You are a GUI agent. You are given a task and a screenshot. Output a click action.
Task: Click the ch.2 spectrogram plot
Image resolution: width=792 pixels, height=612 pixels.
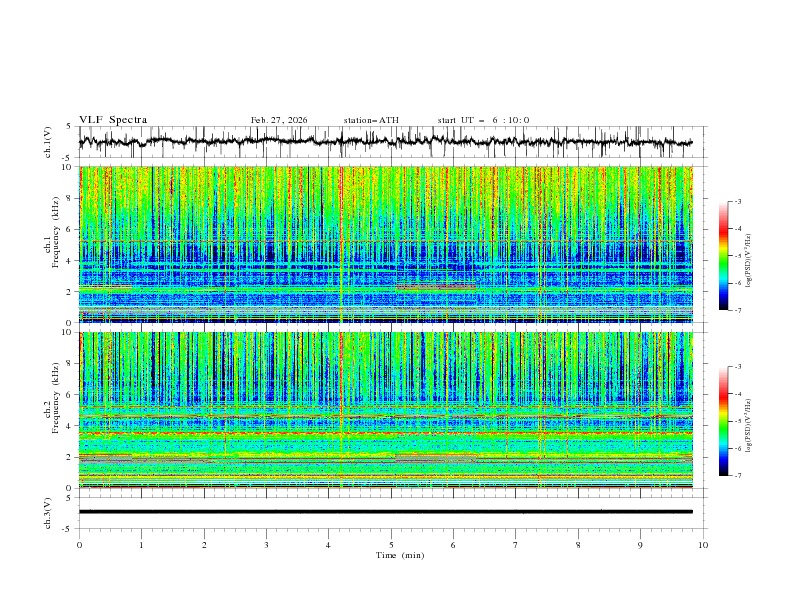[386, 410]
